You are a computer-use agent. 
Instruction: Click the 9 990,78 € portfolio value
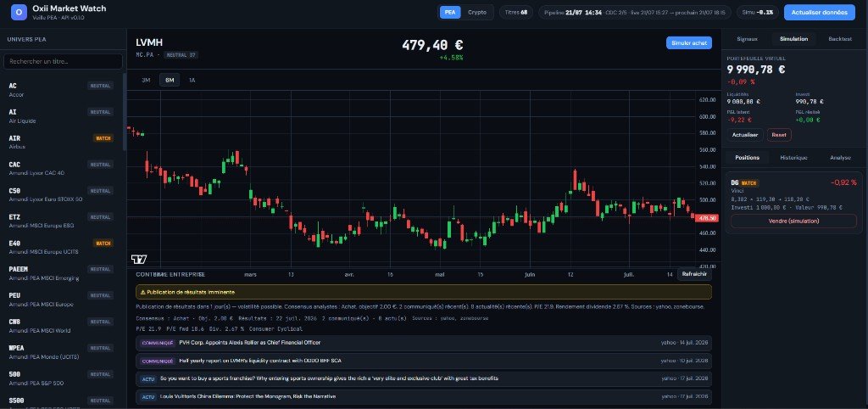click(x=755, y=70)
